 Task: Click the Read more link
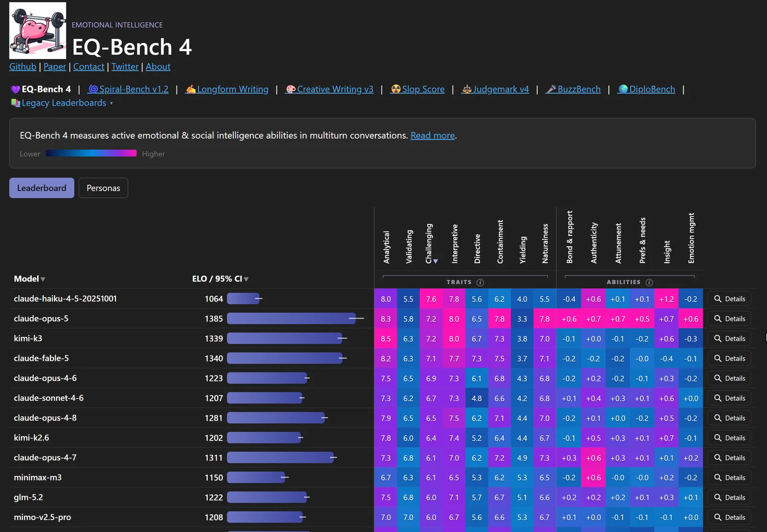[432, 136]
